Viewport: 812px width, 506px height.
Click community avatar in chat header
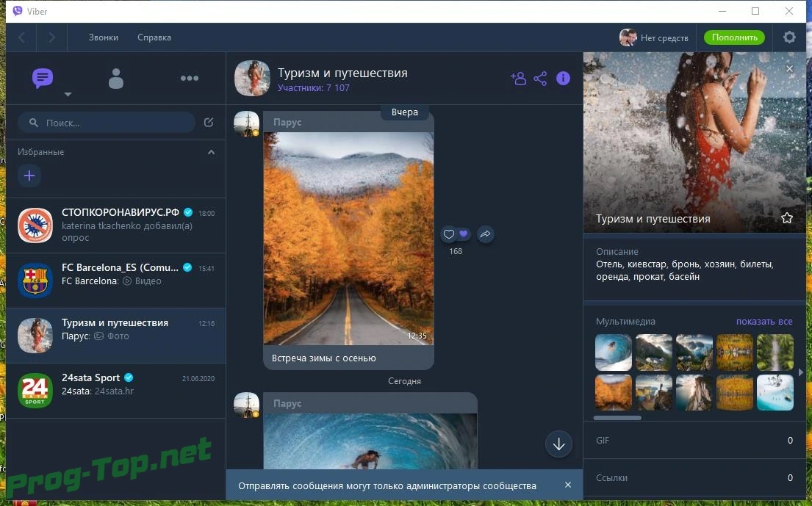(x=252, y=79)
